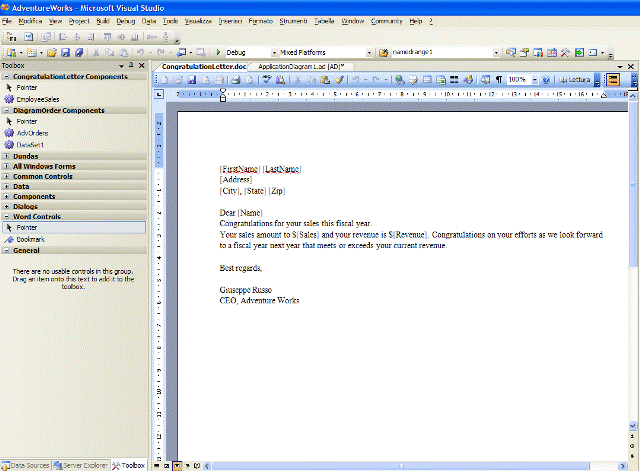Viewport: 640px width, 471px height.
Task: Click the Word Help question icon
Action: click(546, 80)
